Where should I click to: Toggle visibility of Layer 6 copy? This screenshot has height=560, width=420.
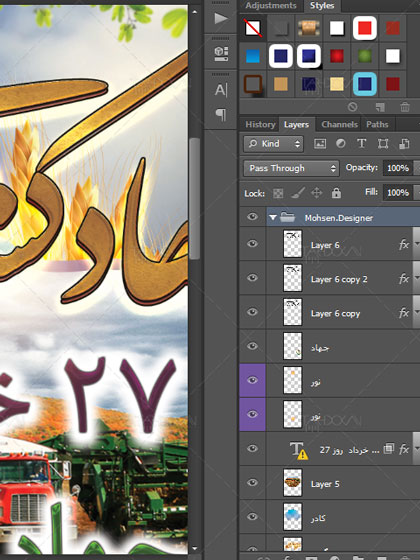[x=252, y=312]
